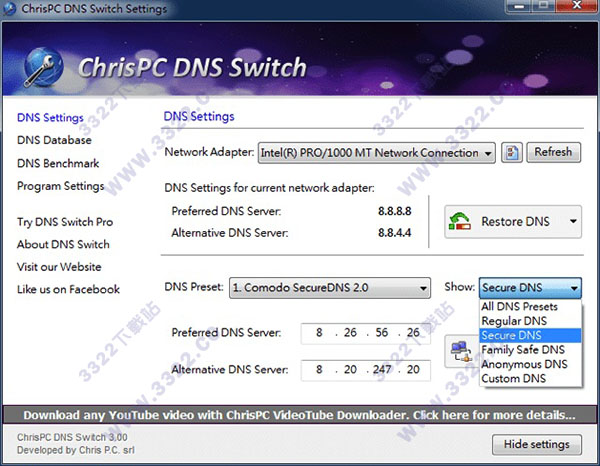Open Program Settings section
600x466 pixels.
click(60, 186)
